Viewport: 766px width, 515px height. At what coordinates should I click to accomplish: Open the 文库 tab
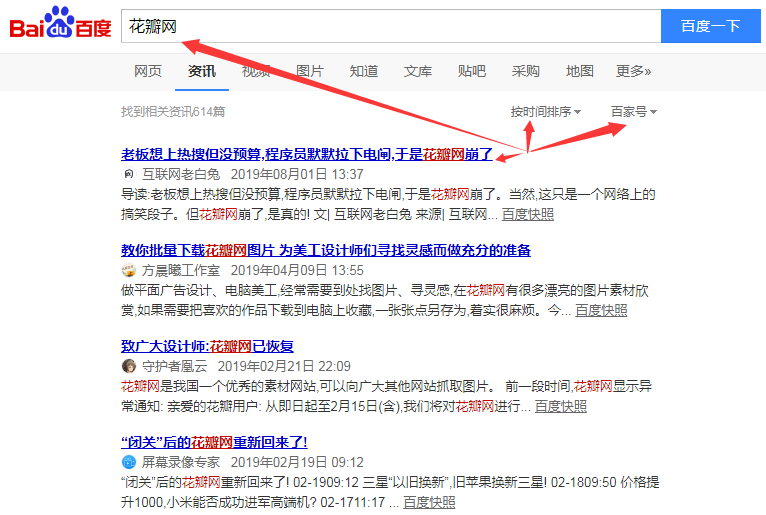pyautogui.click(x=418, y=71)
